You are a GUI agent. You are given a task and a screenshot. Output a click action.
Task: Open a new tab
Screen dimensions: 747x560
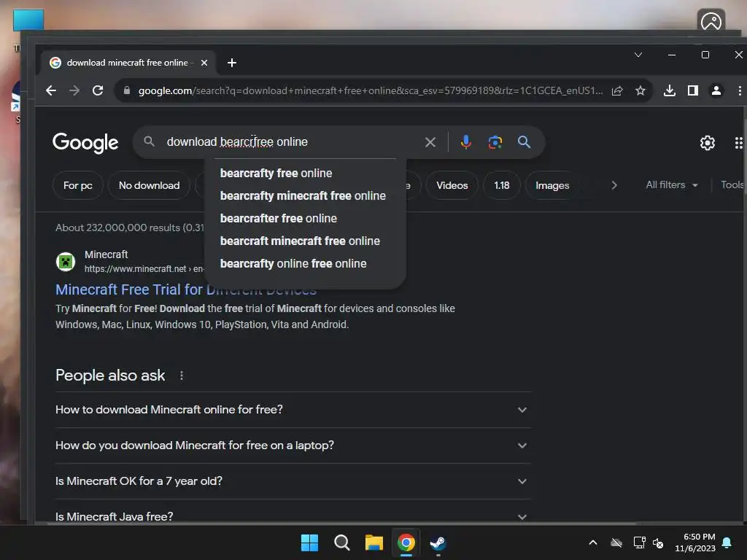pyautogui.click(x=232, y=63)
